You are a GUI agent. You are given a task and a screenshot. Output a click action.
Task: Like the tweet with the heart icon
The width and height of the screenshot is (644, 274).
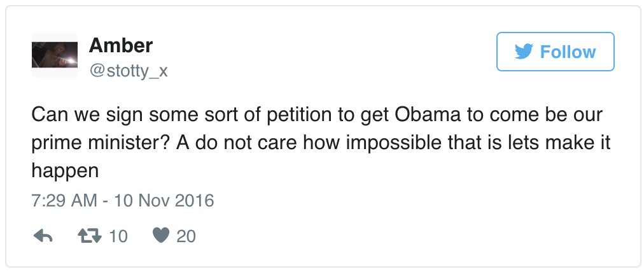(x=162, y=236)
